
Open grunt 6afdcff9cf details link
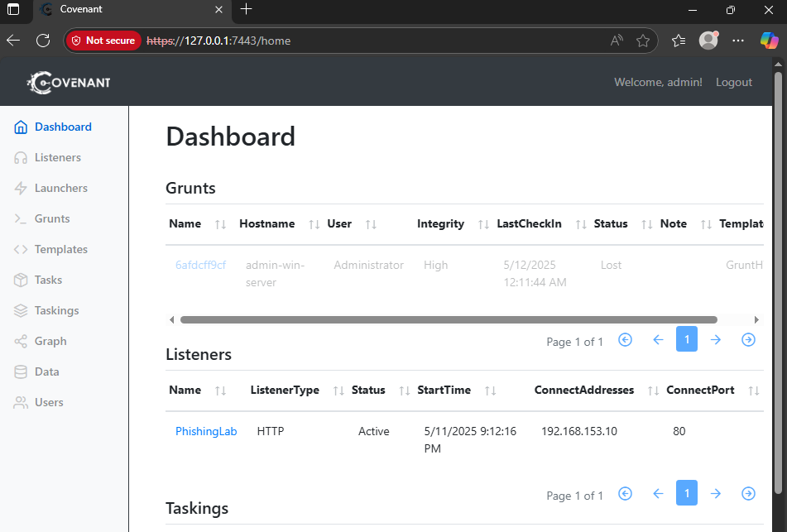coord(201,265)
